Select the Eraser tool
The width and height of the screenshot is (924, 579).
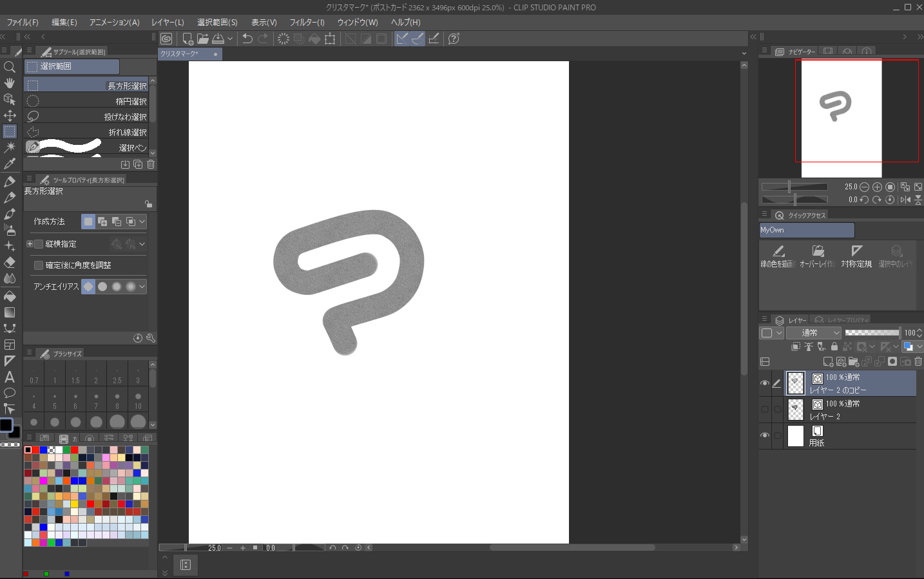tap(10, 263)
